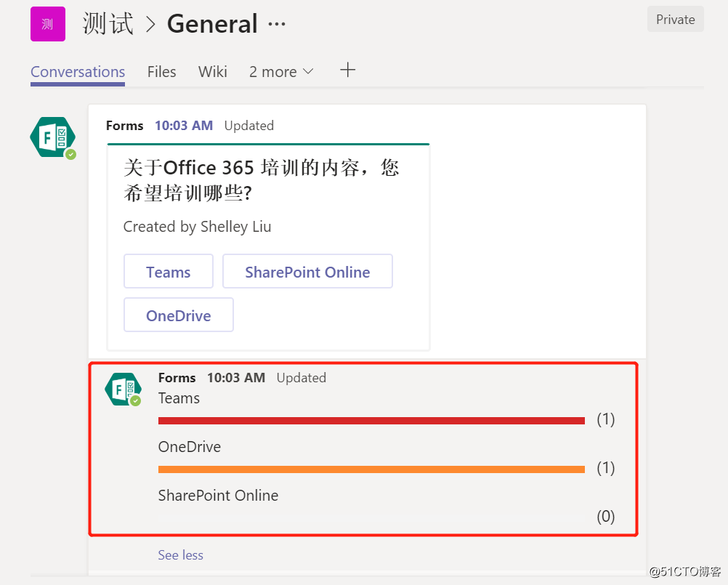Open the Files tab
The width and height of the screenshot is (728, 585).
click(161, 72)
